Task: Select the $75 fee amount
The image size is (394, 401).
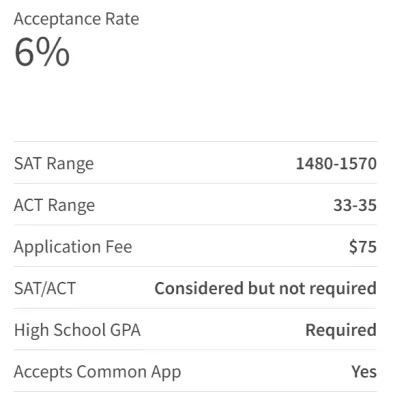Action: tap(363, 247)
